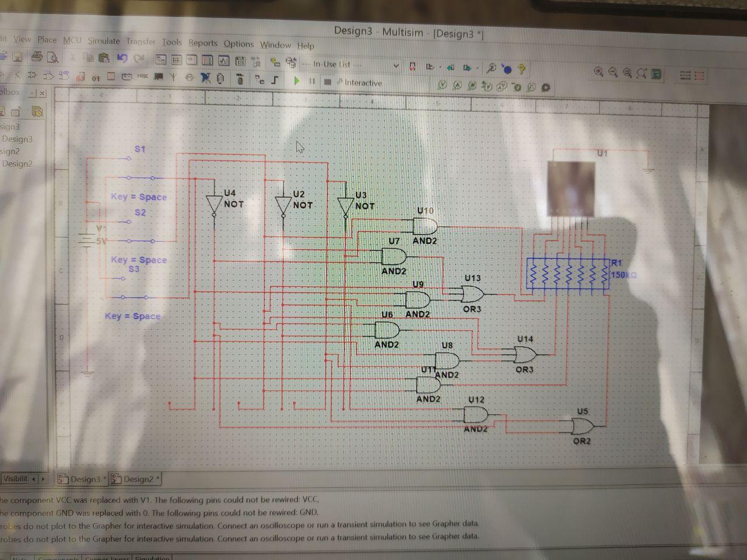The height and width of the screenshot is (560, 747).
Task: Open the Tools menu
Action: coord(172,42)
